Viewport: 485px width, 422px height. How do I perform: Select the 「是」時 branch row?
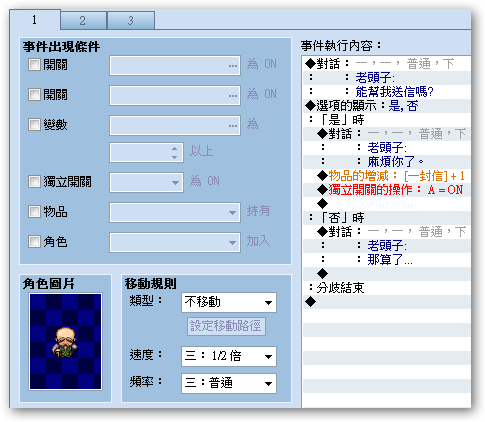(387, 120)
